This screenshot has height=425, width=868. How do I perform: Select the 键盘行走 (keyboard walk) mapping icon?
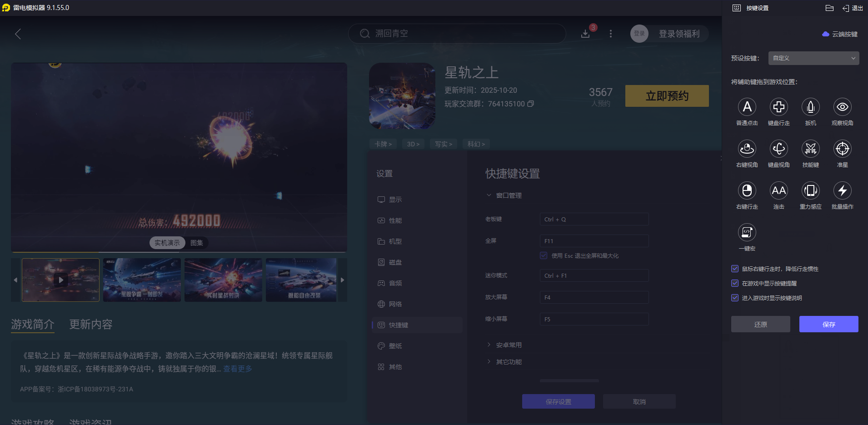pos(778,107)
